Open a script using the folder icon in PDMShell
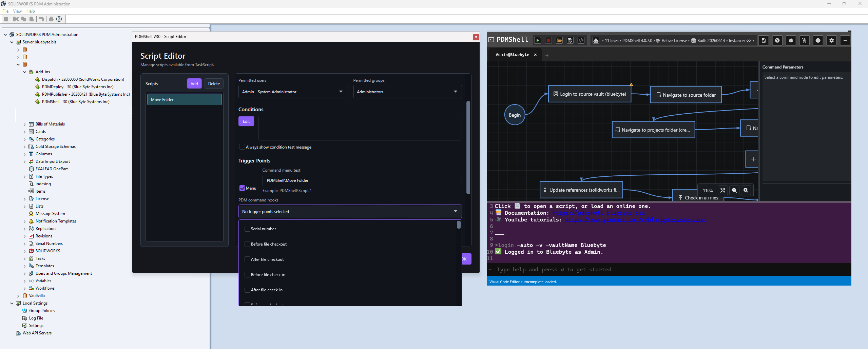868x349 pixels. click(559, 40)
